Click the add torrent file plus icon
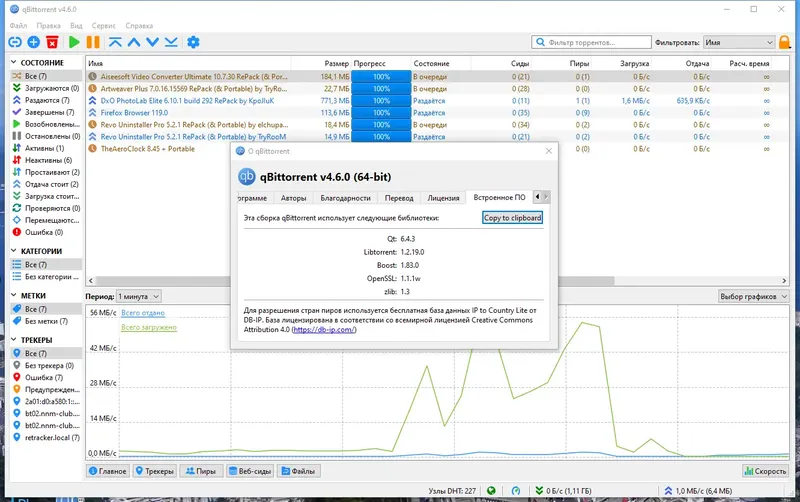Image resolution: width=800 pixels, height=502 pixels. click(x=34, y=42)
